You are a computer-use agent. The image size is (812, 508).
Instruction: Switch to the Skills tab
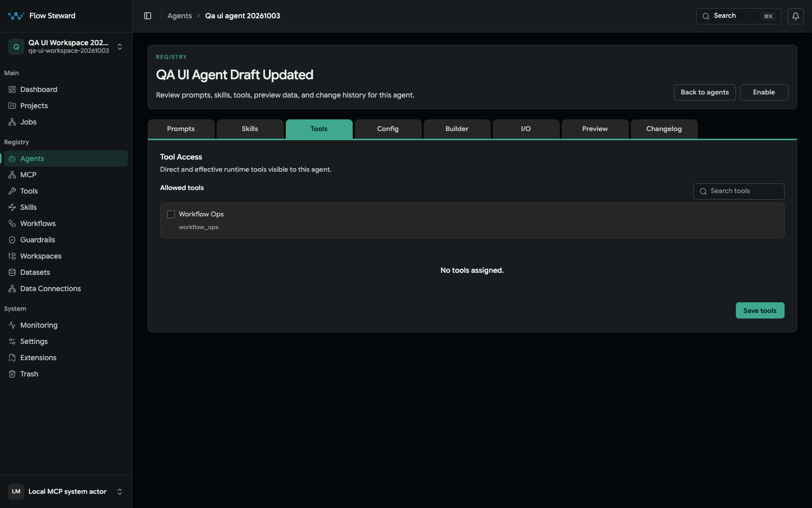tap(250, 129)
